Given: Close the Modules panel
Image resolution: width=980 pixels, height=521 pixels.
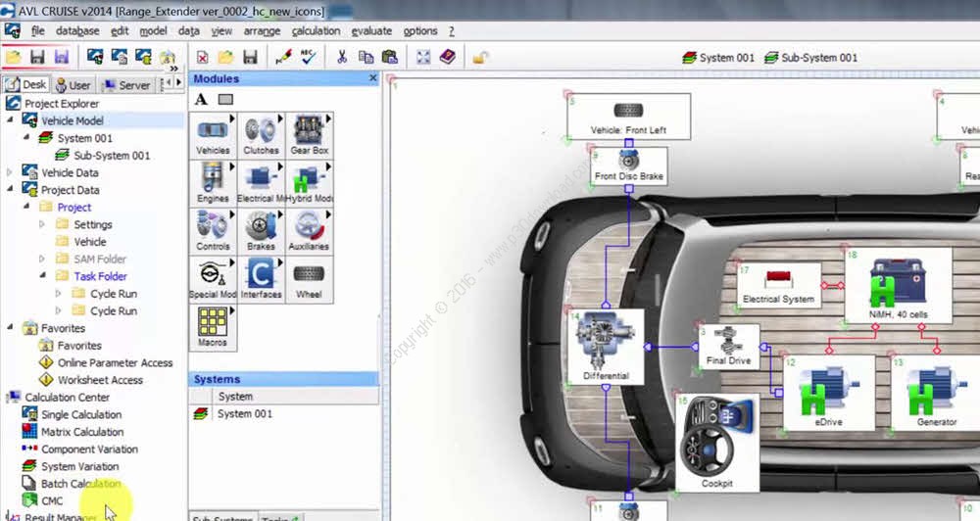Looking at the screenshot, I should click(x=373, y=78).
